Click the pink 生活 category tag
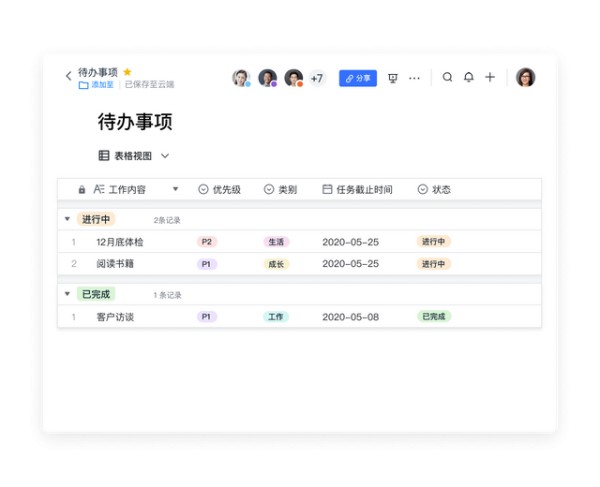This screenshot has width=600, height=487. 276,241
